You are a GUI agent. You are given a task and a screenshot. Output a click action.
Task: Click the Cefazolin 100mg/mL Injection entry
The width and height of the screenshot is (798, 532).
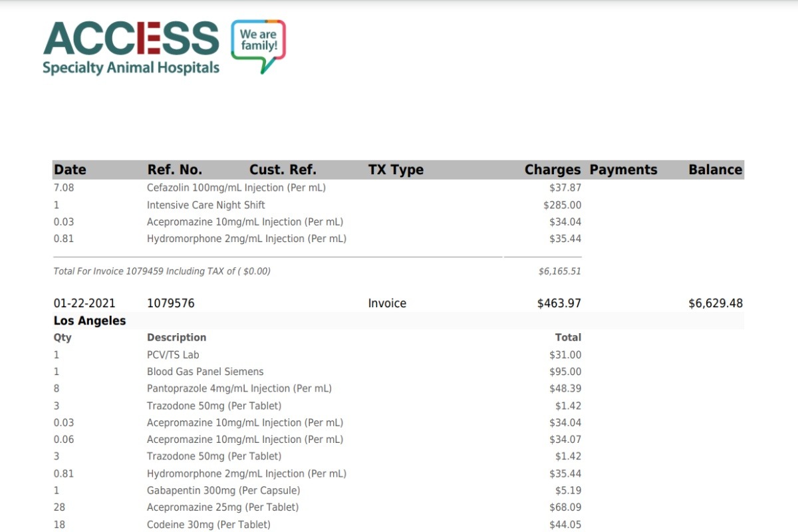pyautogui.click(x=236, y=188)
